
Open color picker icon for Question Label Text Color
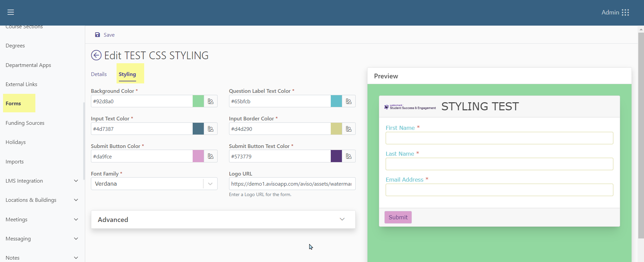pos(349,101)
